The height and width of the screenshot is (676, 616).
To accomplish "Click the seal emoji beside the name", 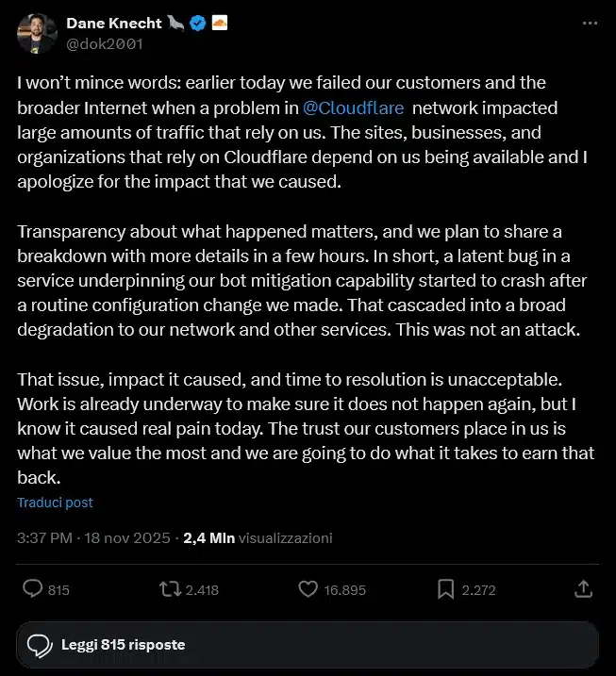I will (x=176, y=24).
